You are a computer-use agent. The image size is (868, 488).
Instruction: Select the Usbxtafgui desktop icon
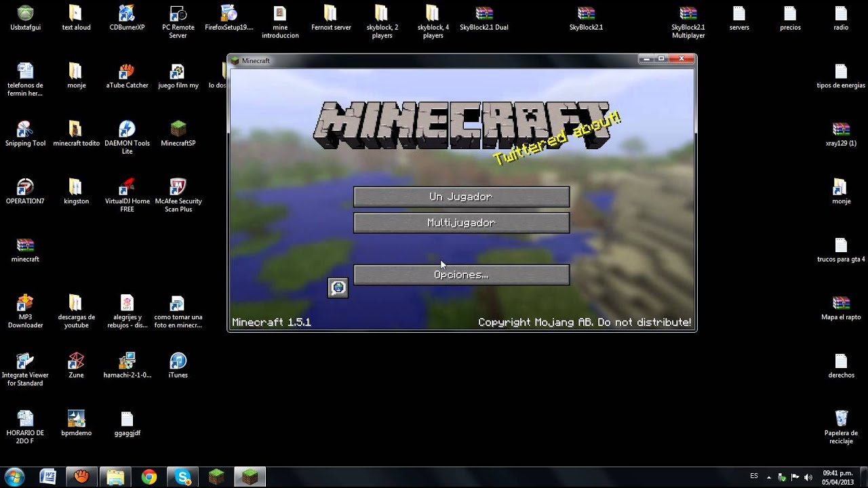25,18
